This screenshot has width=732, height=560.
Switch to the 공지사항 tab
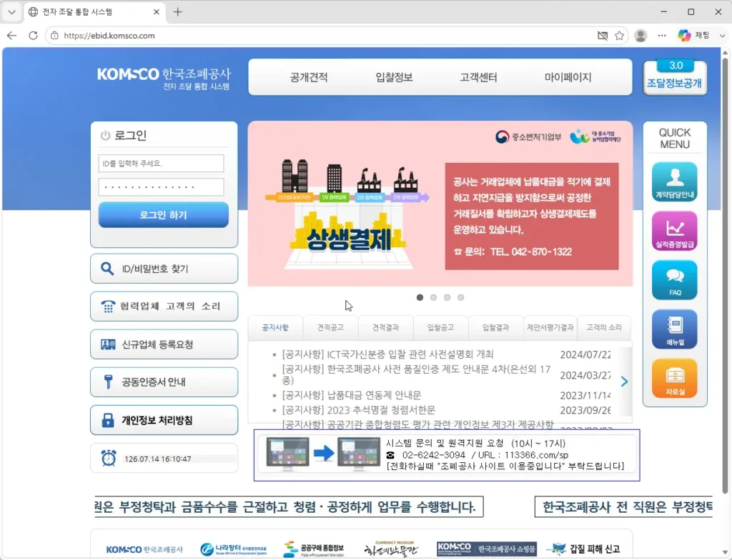(x=275, y=328)
